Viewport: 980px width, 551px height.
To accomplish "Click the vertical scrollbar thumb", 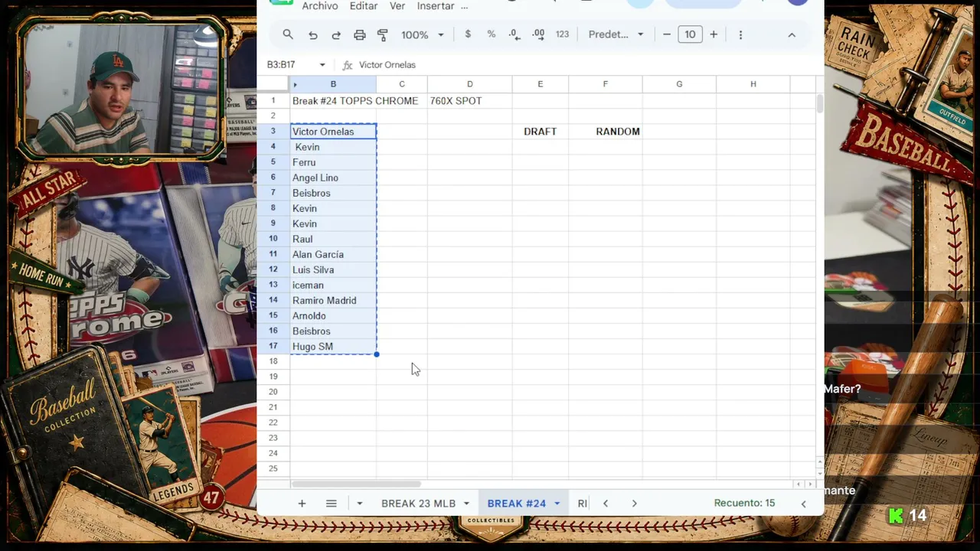I will [819, 103].
